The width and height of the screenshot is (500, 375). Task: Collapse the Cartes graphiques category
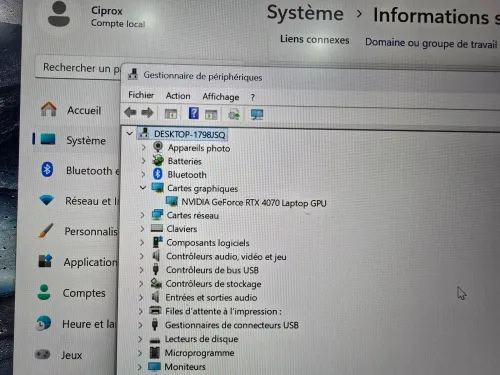pyautogui.click(x=143, y=188)
